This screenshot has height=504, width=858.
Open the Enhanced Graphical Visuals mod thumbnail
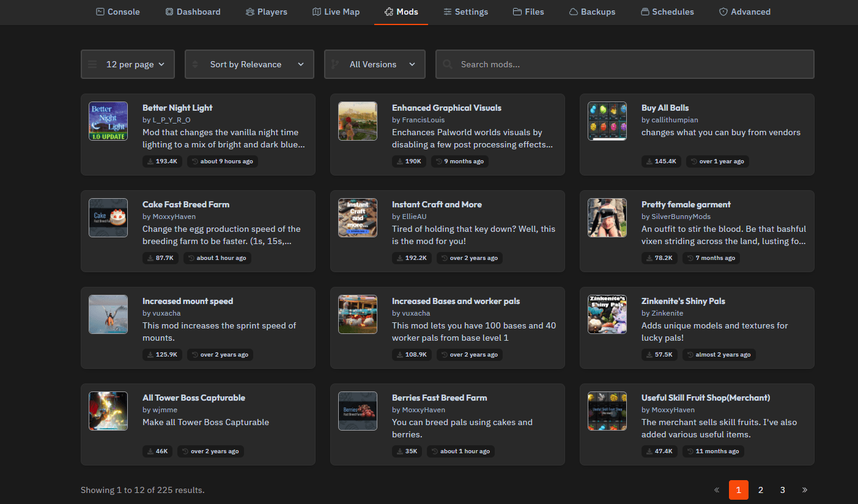click(x=358, y=121)
